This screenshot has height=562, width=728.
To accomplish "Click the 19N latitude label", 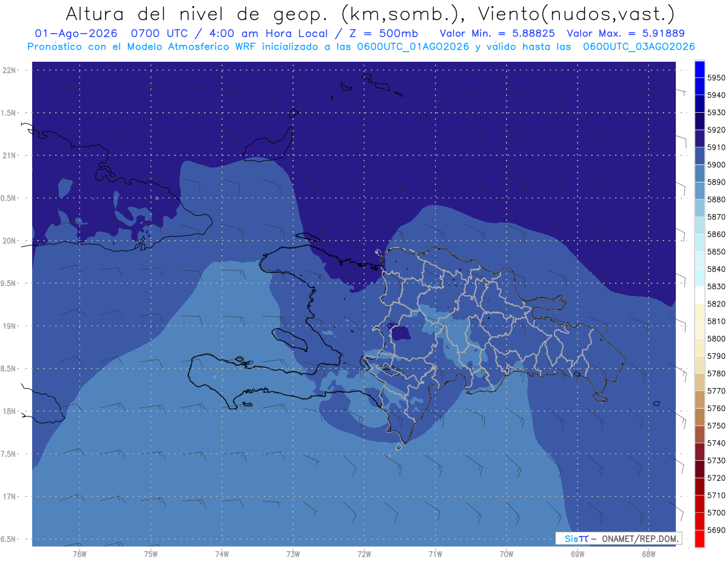I will pos(9,326).
